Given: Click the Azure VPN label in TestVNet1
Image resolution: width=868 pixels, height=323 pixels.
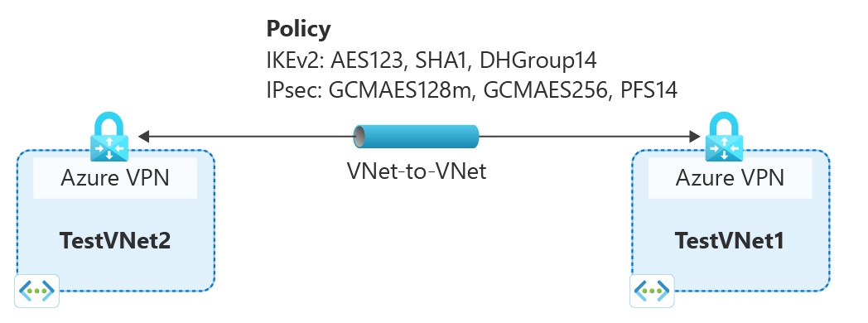Looking at the screenshot, I should pyautogui.click(x=731, y=178).
